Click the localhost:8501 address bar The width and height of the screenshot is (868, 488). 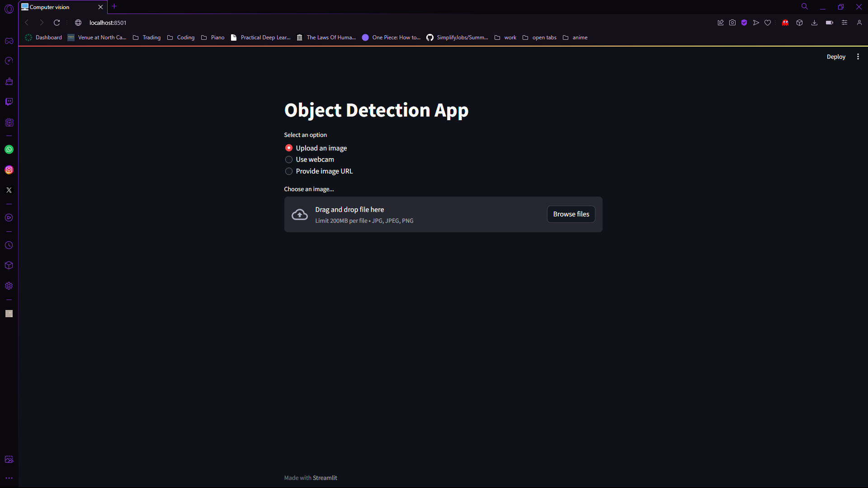[108, 23]
